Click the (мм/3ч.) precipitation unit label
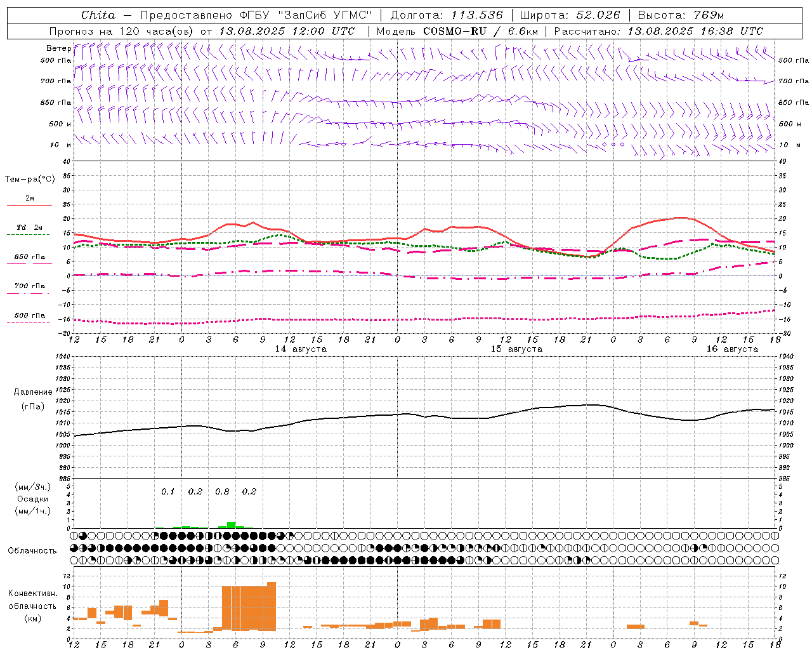812x650 pixels. coord(34,487)
